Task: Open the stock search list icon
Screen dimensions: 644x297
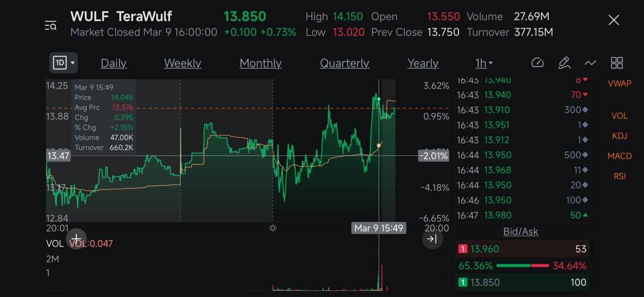Action: 50,25
